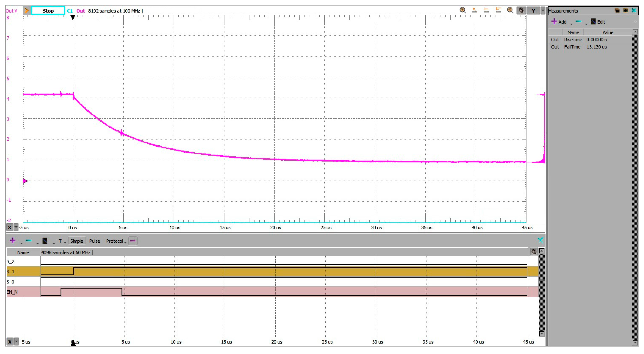Toggle the Simple trigger mode button
Screen dimensions: 644x354
77,241
